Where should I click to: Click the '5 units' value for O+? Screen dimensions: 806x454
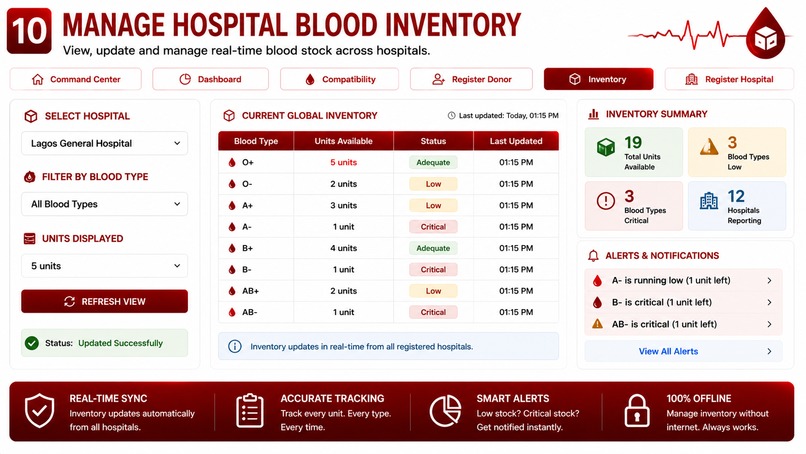pos(343,162)
